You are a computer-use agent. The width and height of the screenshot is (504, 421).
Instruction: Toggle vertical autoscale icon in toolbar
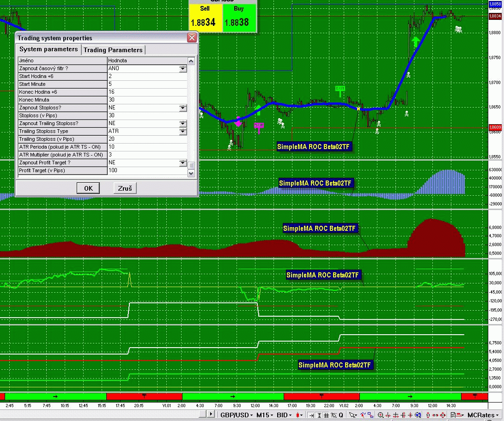pyautogui.click(x=319, y=415)
